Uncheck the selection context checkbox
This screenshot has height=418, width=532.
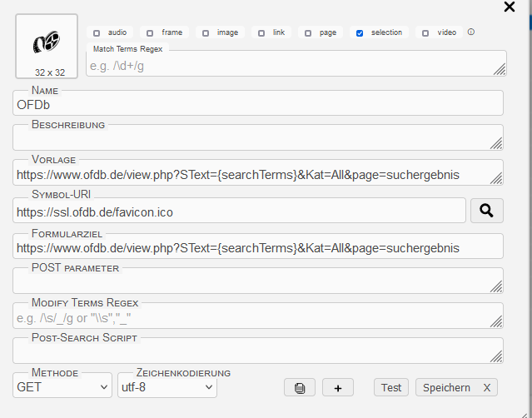coord(360,33)
